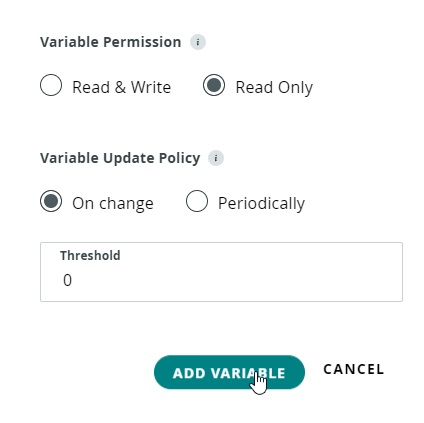The width and height of the screenshot is (424, 423).
Task: Click the ADD VARIABLE button
Action: 229,372
